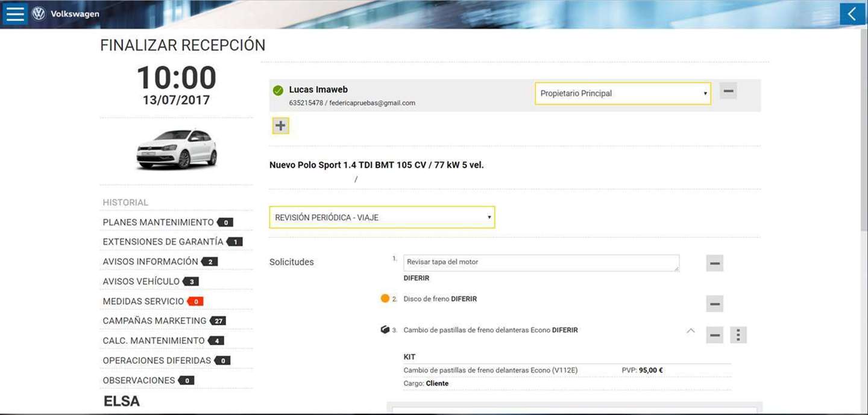Screen dimensions: 868x415
Task: Open Campañas Marketing section
Action: tap(154, 321)
